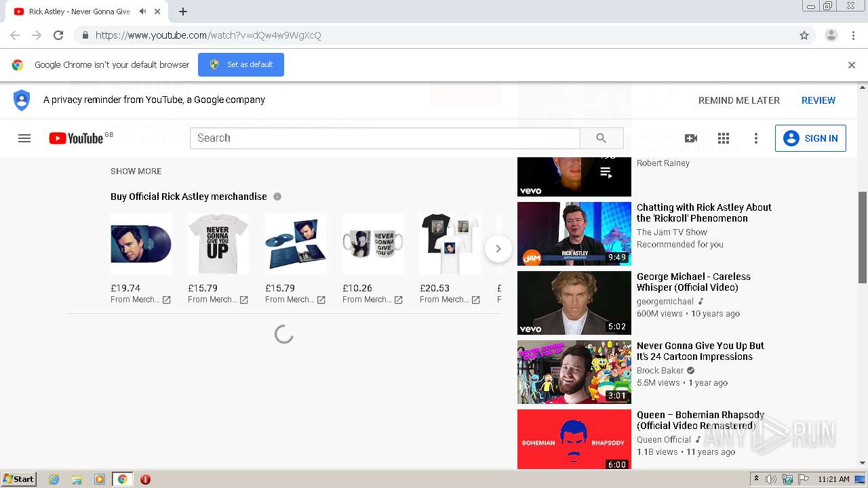Open Careless Whisper Official Video title

[694, 282]
